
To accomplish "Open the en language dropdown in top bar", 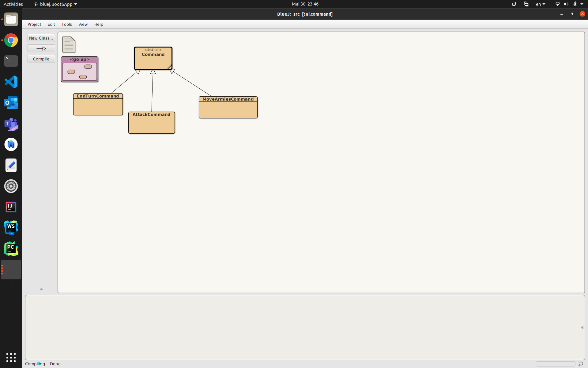I will (541, 4).
